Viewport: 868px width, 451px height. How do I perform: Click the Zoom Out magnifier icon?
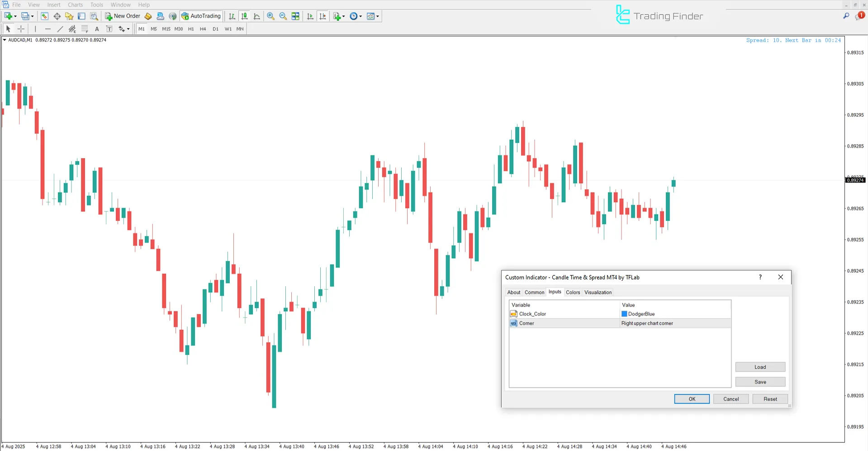pos(283,16)
